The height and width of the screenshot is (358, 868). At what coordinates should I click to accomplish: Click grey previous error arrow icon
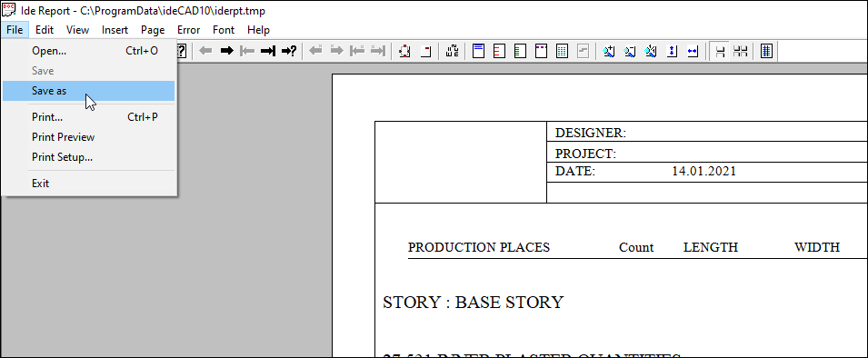coord(315,51)
